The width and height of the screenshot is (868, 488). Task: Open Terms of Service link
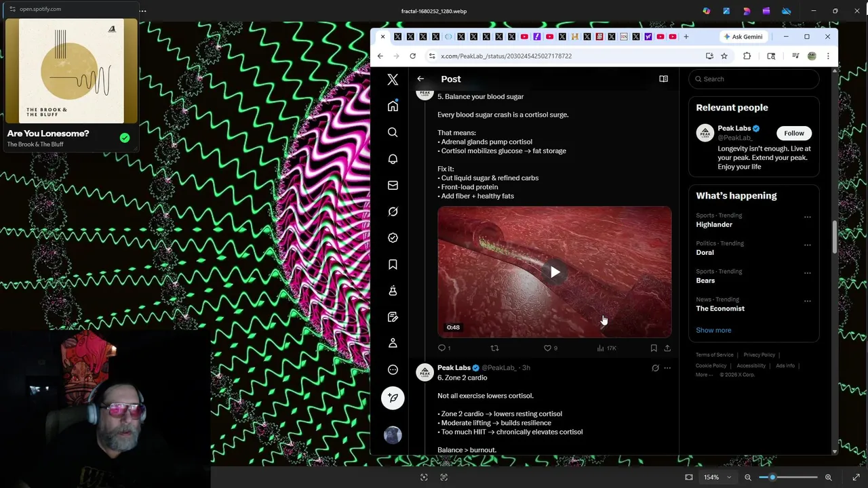(x=715, y=355)
